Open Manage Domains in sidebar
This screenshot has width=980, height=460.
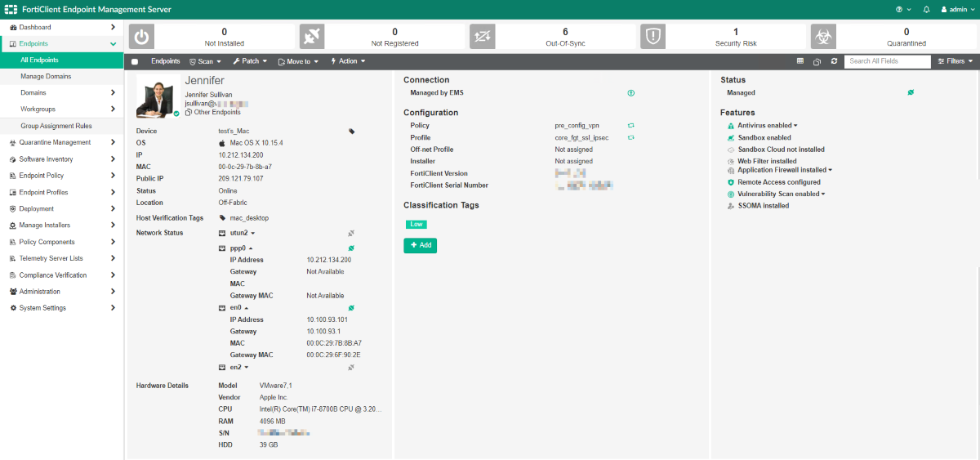tap(61, 76)
